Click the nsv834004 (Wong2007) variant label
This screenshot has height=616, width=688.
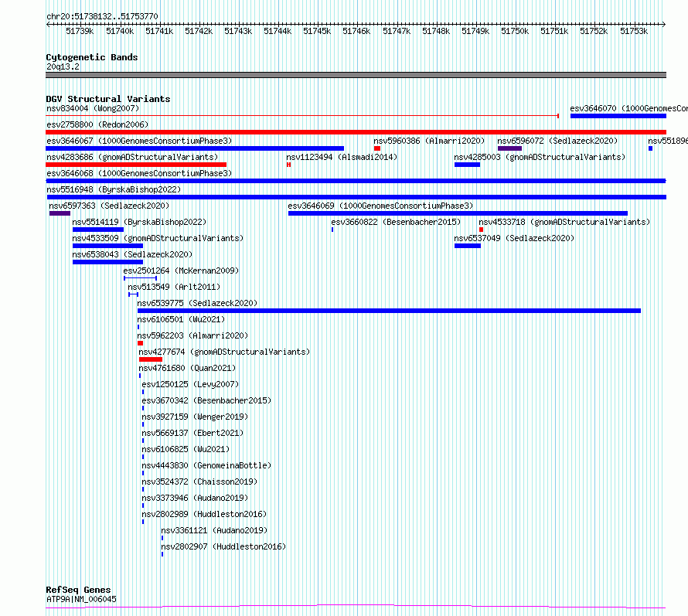pyautogui.click(x=93, y=108)
